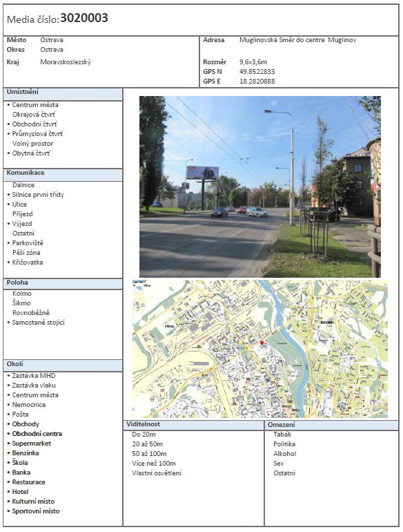The image size is (403, 532).
Task: Select Parkoviště entry
Action: (28, 243)
